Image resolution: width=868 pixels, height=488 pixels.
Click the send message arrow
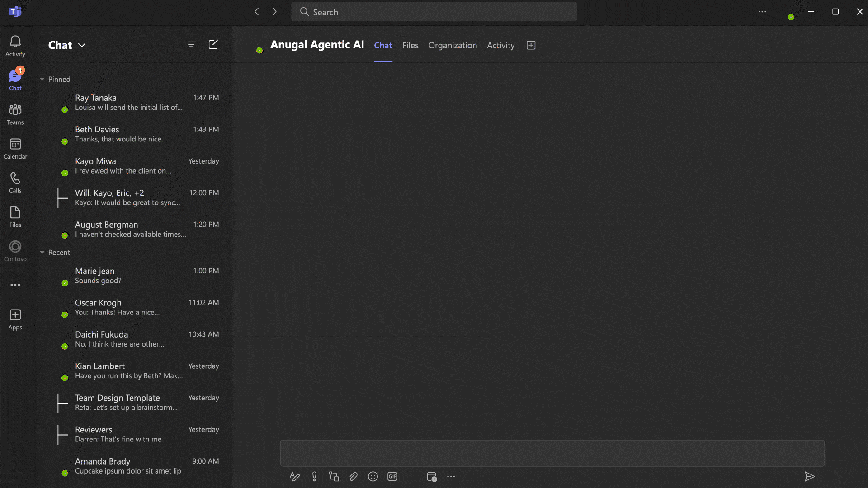tap(809, 476)
